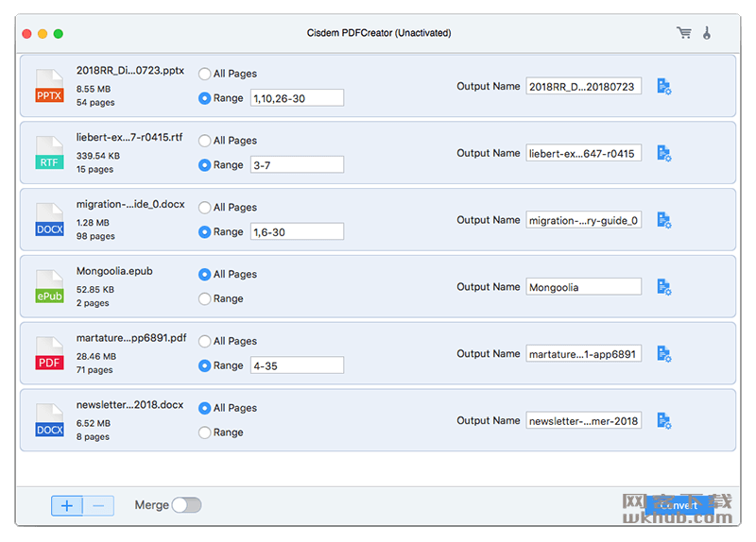The image size is (756, 542).
Task: Click the DOCX icon of migration file
Action: tap(49, 220)
